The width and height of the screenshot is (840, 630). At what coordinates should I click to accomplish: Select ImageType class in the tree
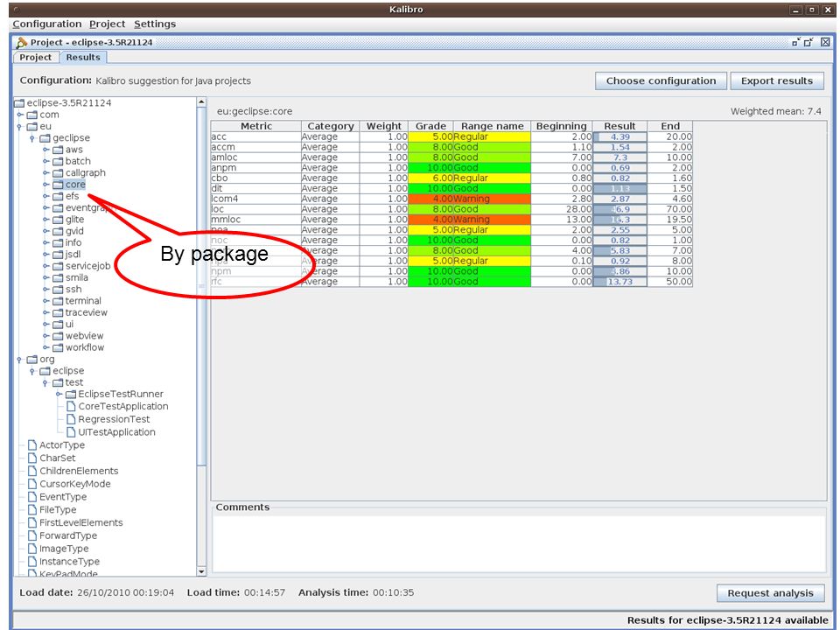click(64, 549)
